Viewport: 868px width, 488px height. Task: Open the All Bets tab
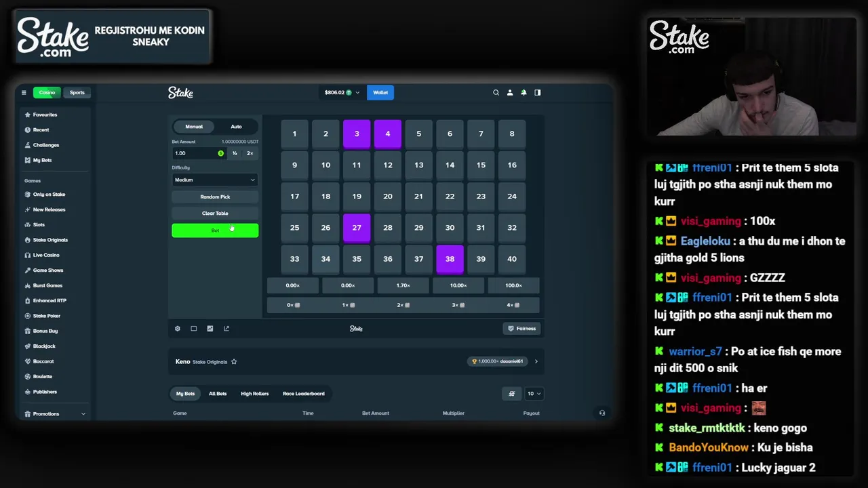click(218, 394)
